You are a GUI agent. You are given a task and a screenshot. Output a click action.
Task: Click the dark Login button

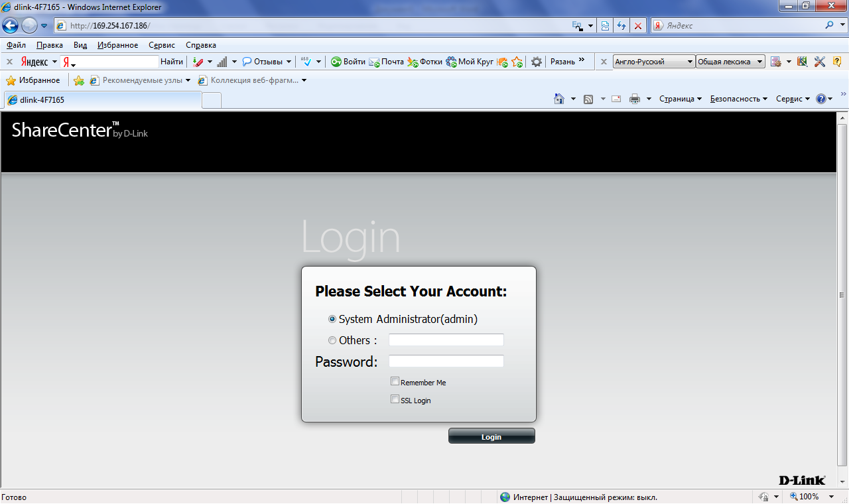pos(491,436)
